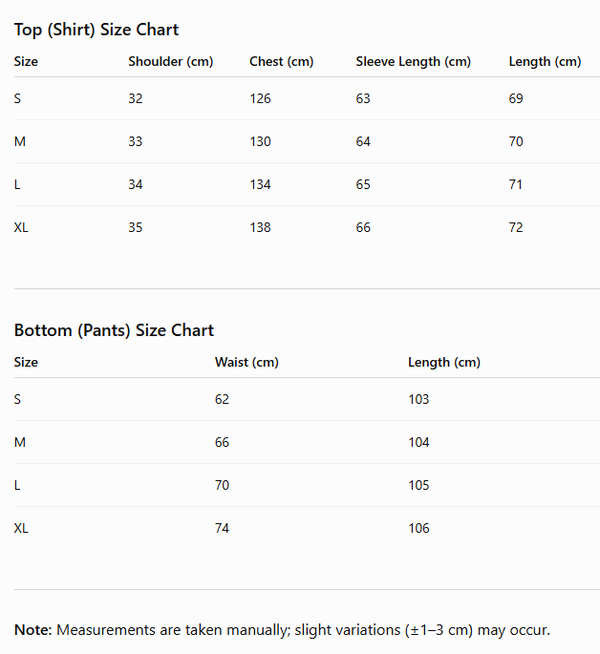
Task: Click the Note about measurement variations
Action: pyautogui.click(x=282, y=630)
